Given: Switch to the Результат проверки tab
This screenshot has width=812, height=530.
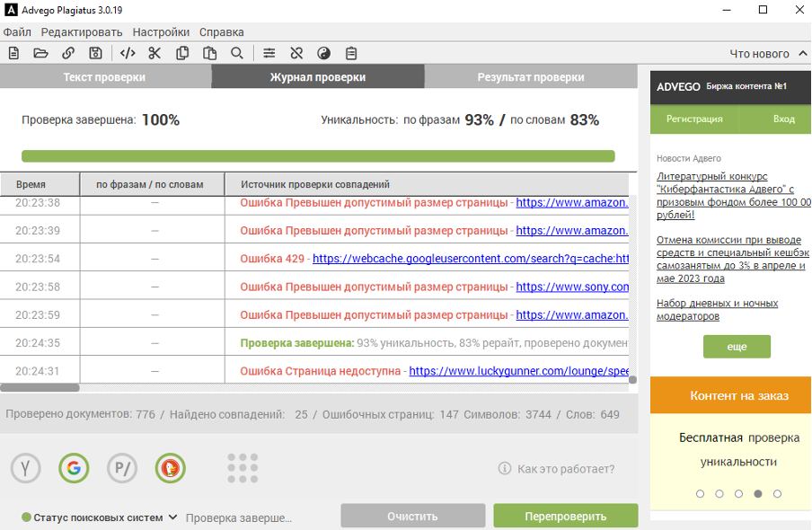Looking at the screenshot, I should (x=531, y=77).
